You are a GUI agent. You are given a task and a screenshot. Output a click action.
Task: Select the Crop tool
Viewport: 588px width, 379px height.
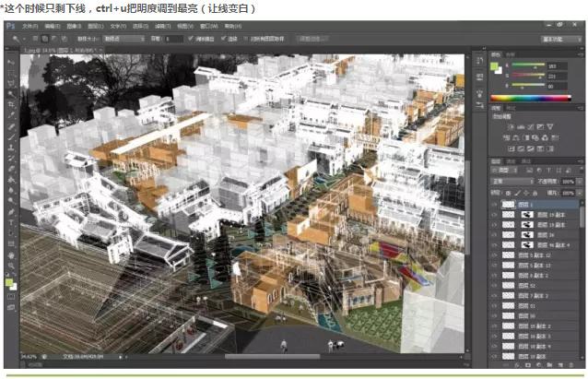point(11,104)
